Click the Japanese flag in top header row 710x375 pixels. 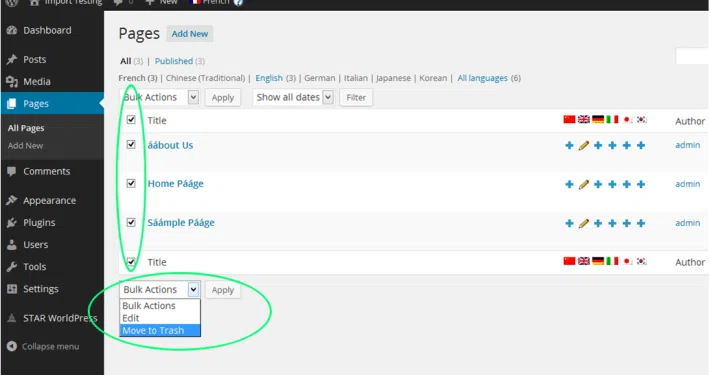(627, 120)
